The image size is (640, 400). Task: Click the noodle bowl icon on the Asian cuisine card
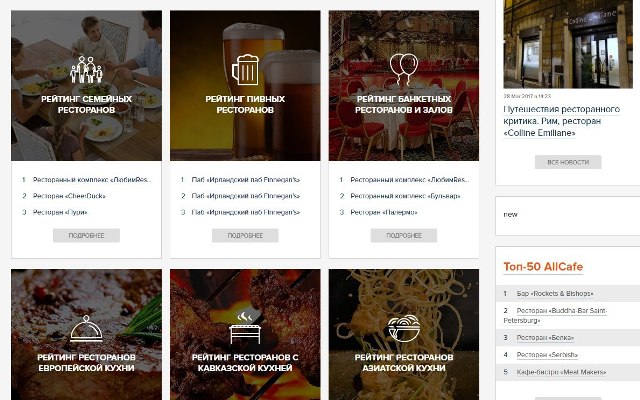[404, 328]
